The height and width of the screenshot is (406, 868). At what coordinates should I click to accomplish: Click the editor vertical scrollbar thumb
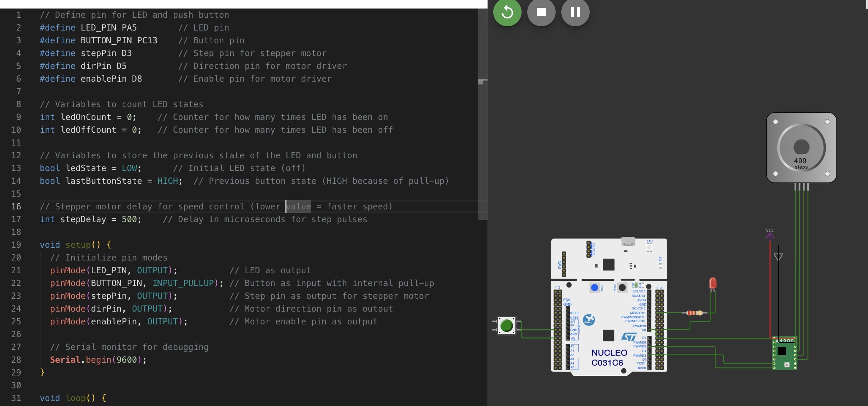point(483,114)
